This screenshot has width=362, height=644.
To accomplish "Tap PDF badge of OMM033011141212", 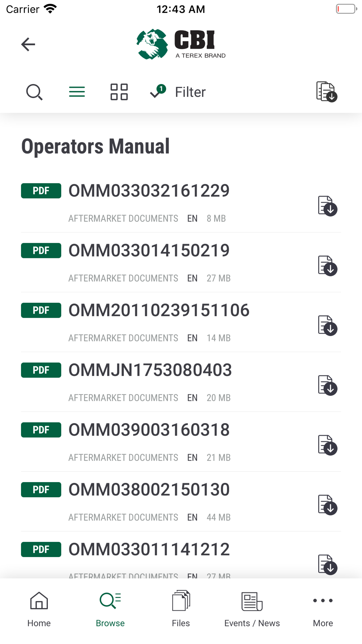I will pyautogui.click(x=41, y=549).
